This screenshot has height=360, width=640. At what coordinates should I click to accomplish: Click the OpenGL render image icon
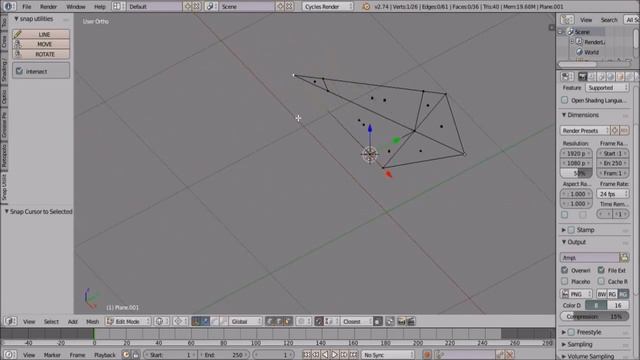(401, 322)
